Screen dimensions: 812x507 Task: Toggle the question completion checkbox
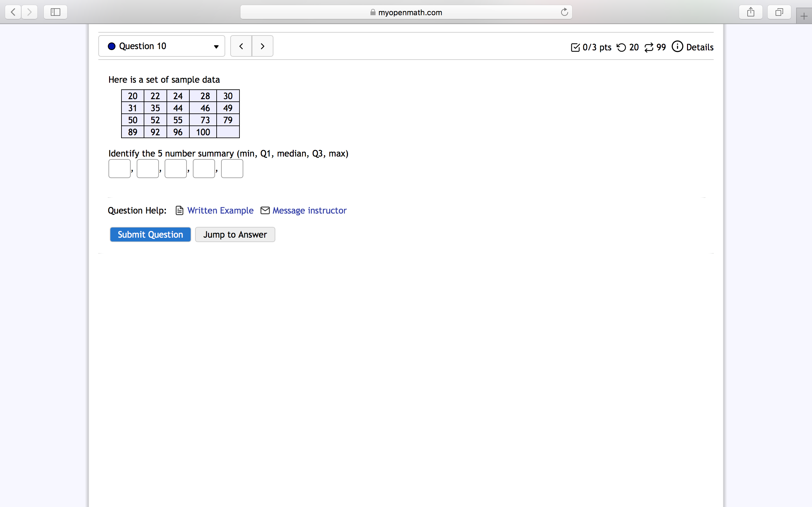[x=575, y=47]
